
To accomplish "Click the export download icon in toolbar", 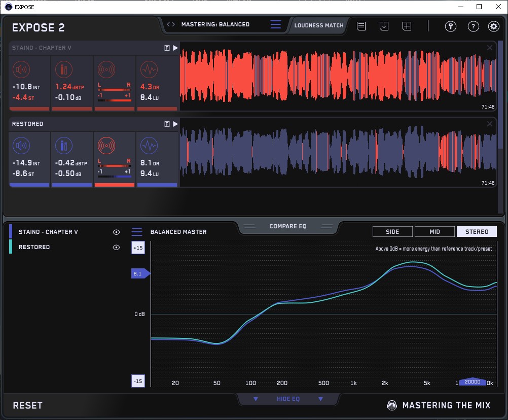I will point(384,26).
